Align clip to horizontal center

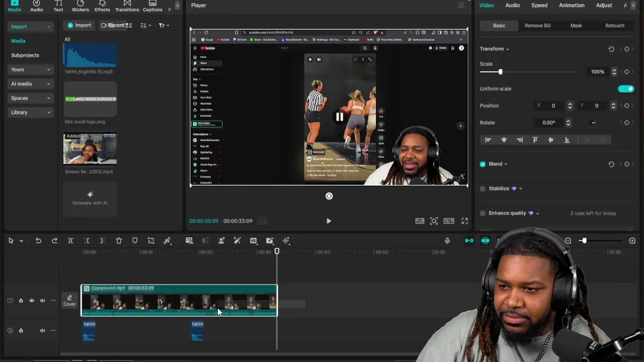click(x=504, y=140)
